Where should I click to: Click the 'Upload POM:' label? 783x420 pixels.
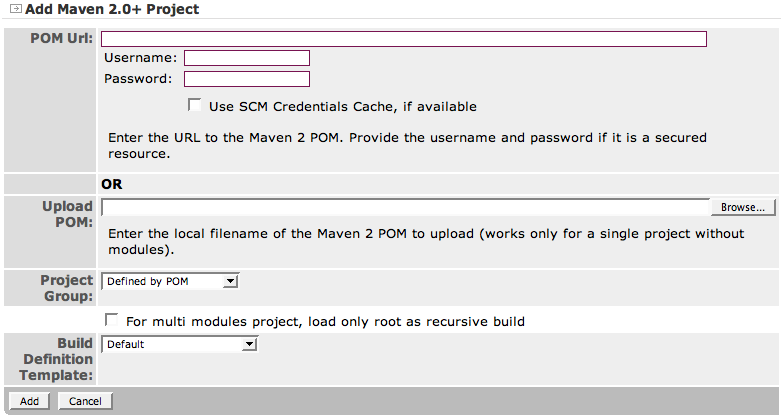click(x=67, y=213)
